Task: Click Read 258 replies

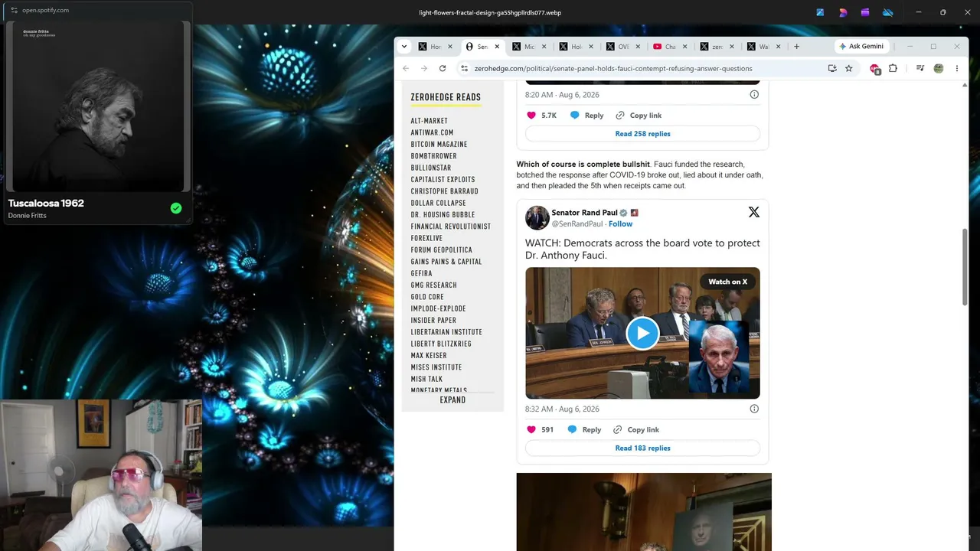Action: pos(642,134)
